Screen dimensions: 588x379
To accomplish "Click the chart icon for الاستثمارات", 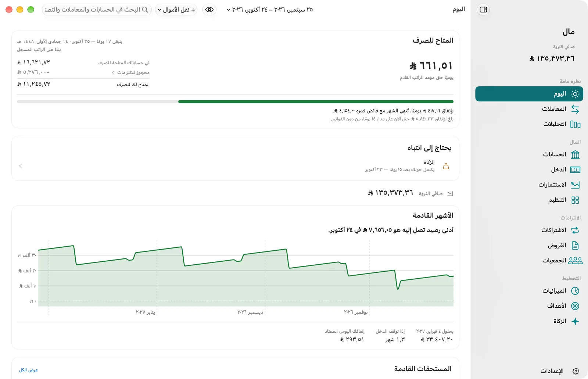I will pos(575,185).
